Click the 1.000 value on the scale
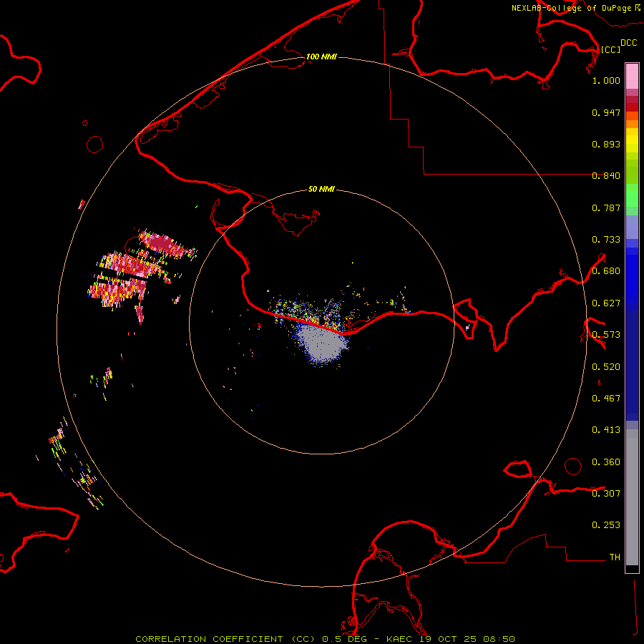 point(606,80)
